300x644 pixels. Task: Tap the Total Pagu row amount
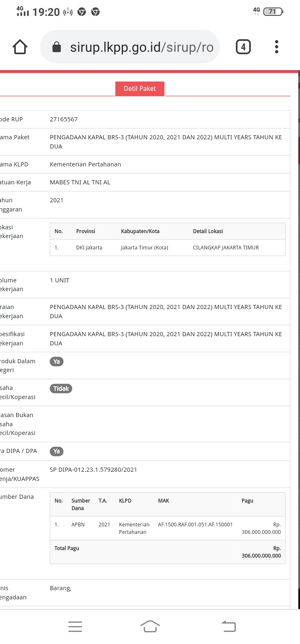(x=261, y=552)
